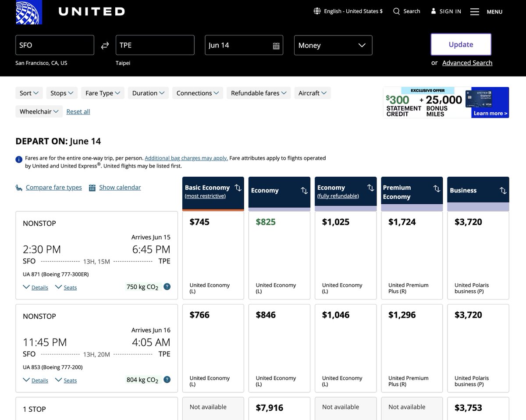526x420 pixels.
Task: Sort by Basic Economy price arrows
Action: click(x=238, y=188)
